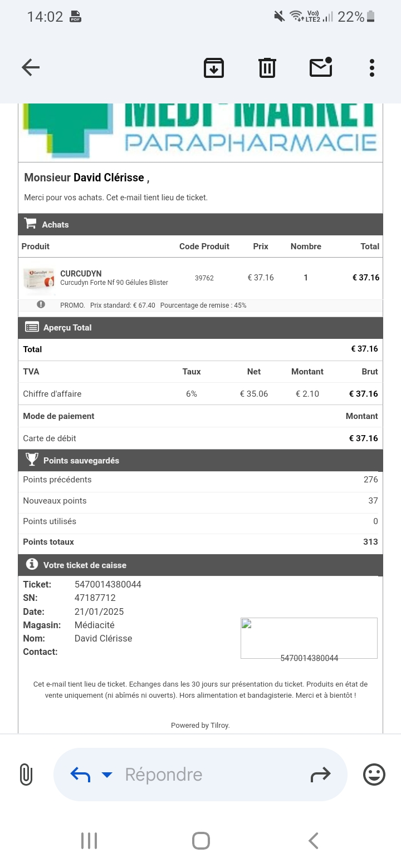Forward the email with the forward arrow
The image size is (401, 868).
(x=320, y=775)
